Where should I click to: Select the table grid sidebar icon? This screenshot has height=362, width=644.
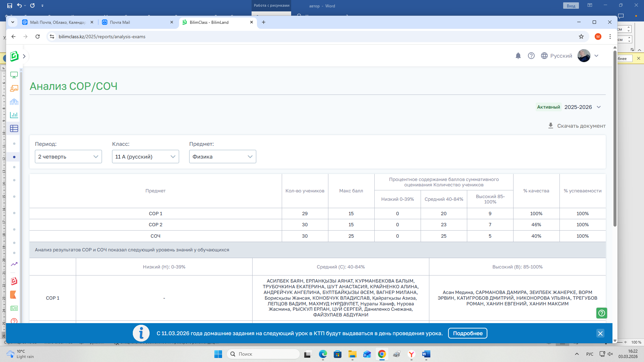tap(14, 129)
